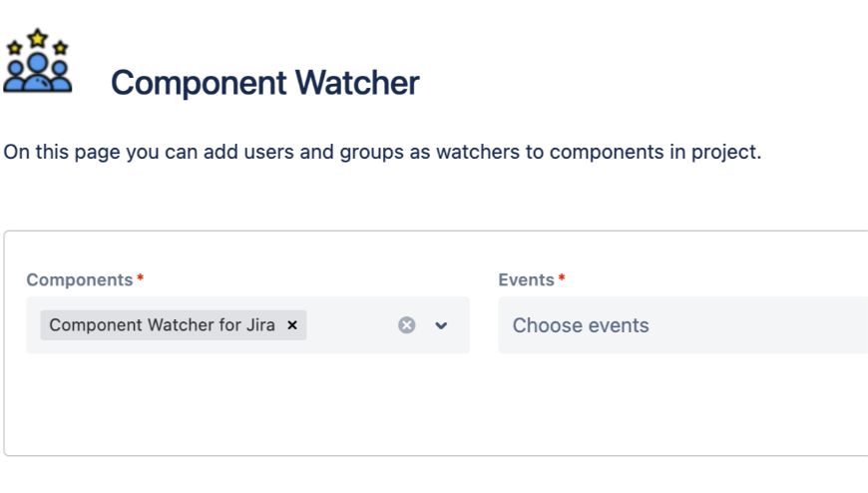
Task: Click the red asterisk beside Components
Action: (141, 278)
